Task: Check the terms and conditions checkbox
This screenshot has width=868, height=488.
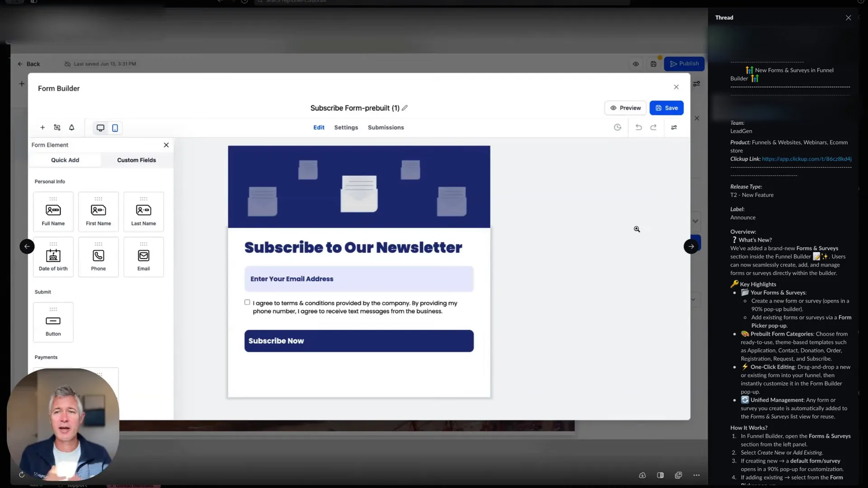Action: coord(247,302)
